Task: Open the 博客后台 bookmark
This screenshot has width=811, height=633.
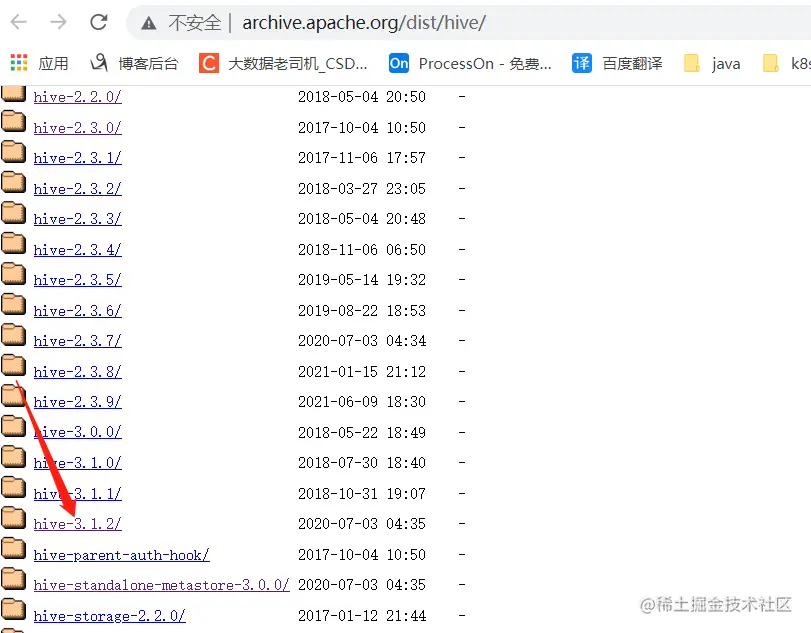Action: tap(134, 63)
